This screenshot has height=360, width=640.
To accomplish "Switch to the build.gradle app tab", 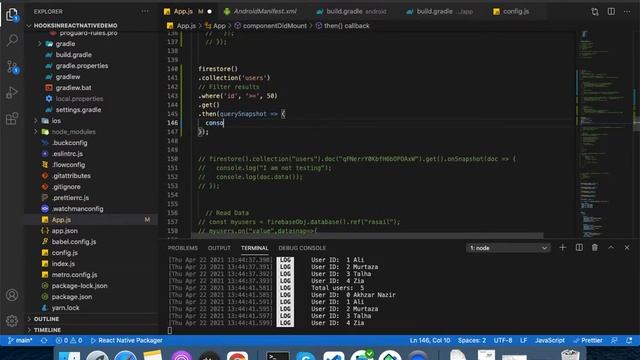I will click(x=440, y=11).
